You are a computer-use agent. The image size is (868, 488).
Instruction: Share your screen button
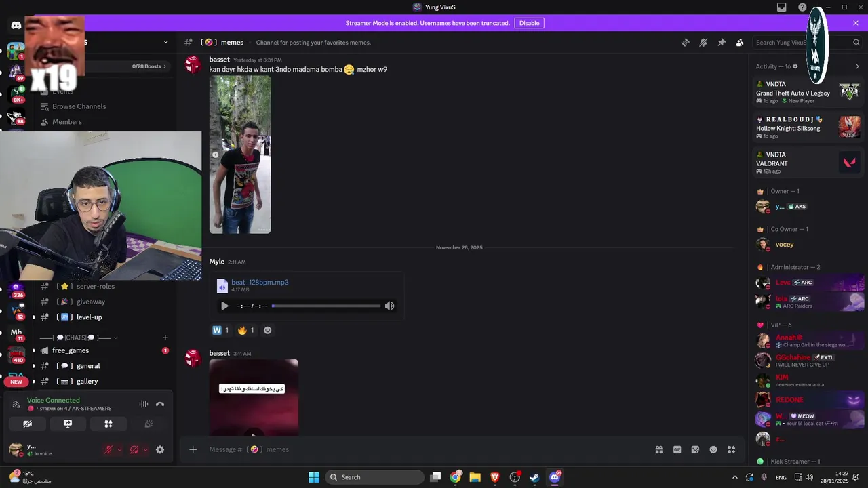[68, 424]
